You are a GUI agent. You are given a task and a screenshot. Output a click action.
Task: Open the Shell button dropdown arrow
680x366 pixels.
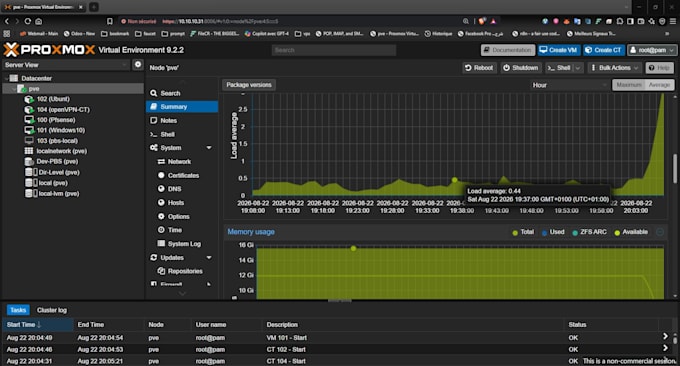pos(578,68)
